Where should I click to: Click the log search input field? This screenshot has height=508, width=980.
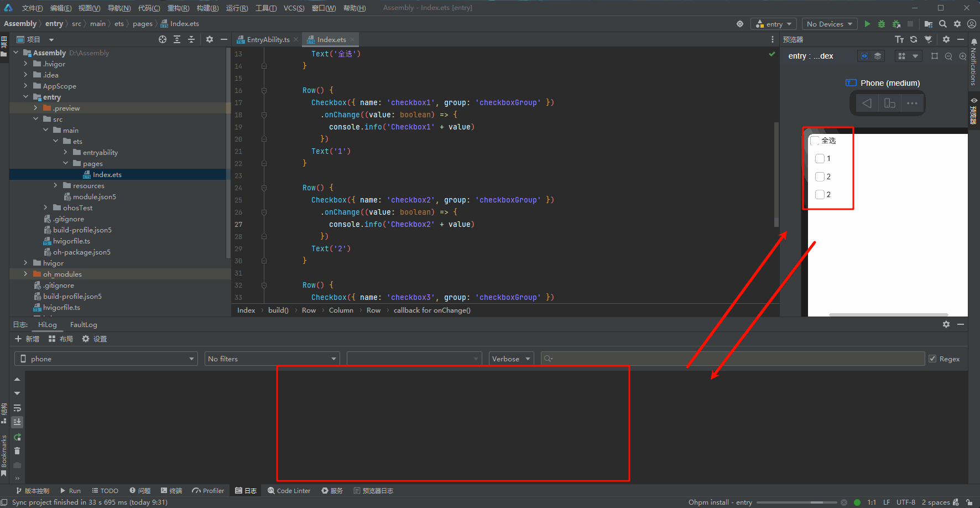(x=733, y=359)
